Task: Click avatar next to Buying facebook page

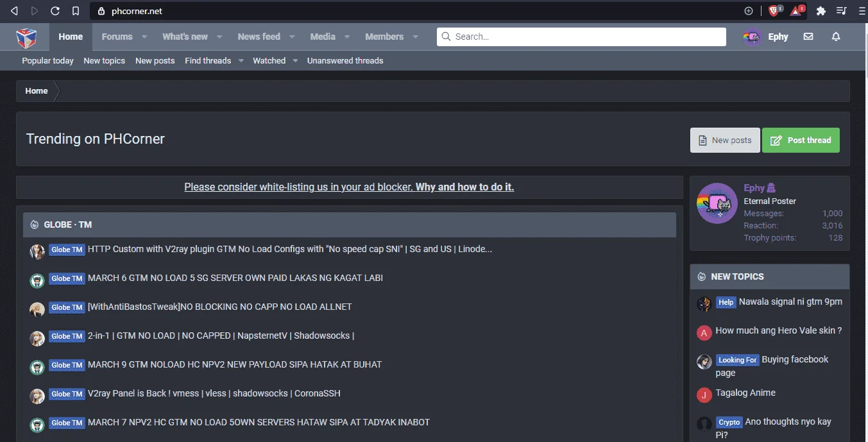Action: click(704, 362)
